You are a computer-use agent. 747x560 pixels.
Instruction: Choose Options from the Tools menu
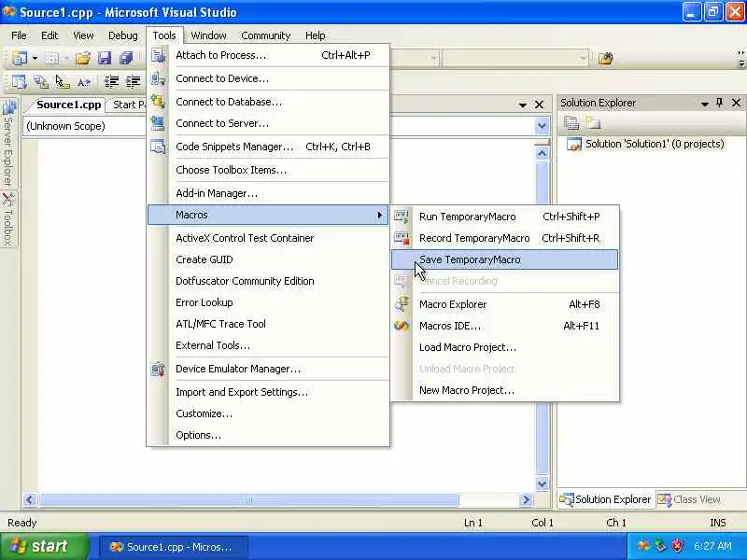(x=268, y=435)
